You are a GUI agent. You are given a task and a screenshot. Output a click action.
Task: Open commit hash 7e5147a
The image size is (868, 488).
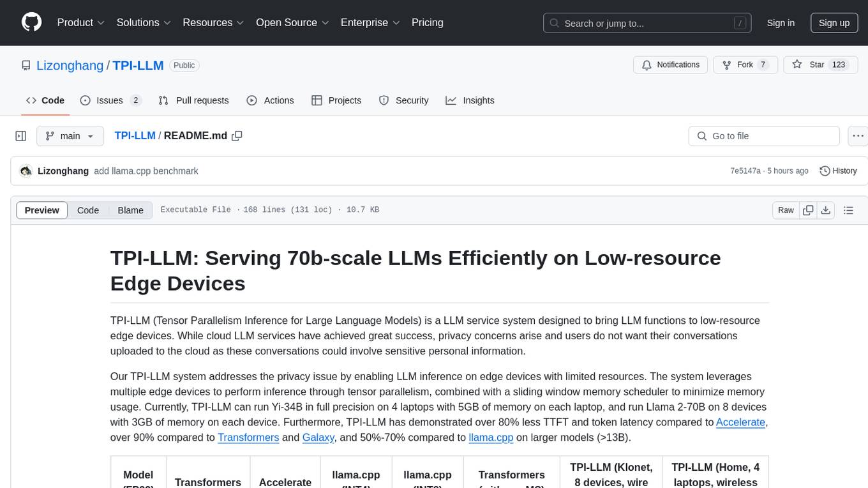pyautogui.click(x=745, y=171)
